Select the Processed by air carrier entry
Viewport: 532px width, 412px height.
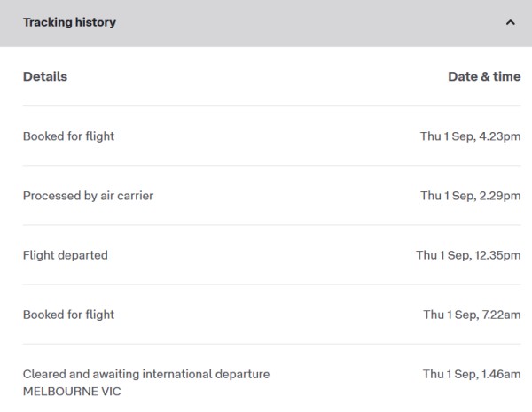(88, 196)
